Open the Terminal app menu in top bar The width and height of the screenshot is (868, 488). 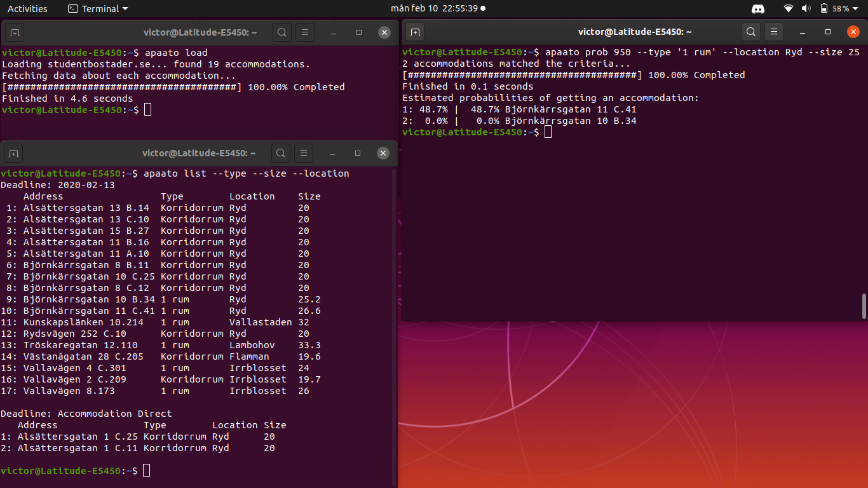point(98,9)
